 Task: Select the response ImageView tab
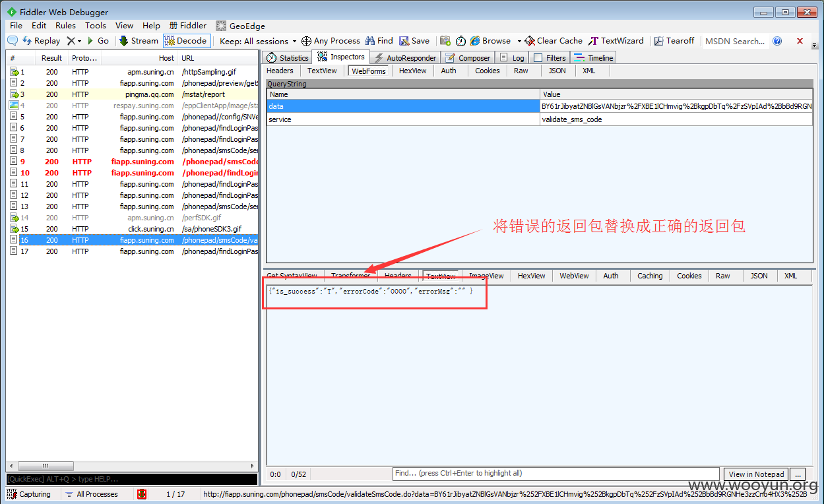(x=486, y=276)
